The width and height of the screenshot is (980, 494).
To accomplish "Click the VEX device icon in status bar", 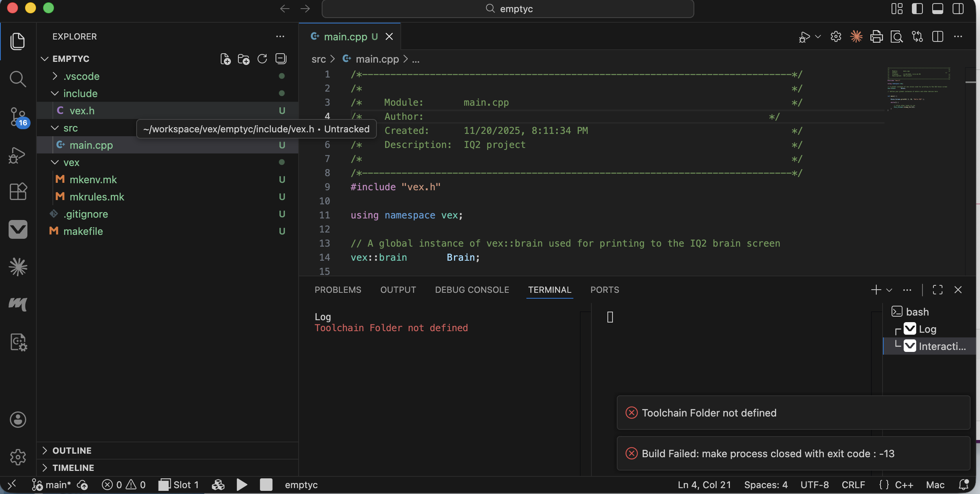I will tap(218, 485).
